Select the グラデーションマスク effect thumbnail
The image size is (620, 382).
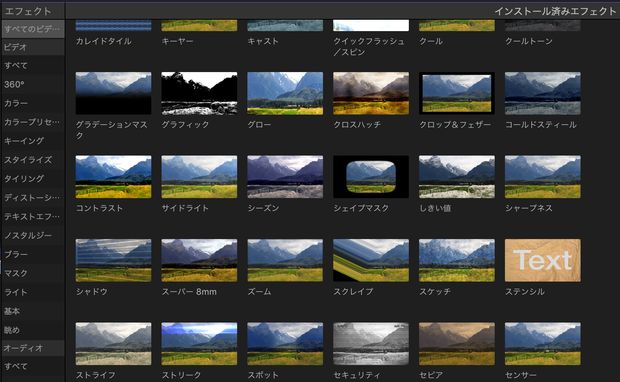[113, 93]
